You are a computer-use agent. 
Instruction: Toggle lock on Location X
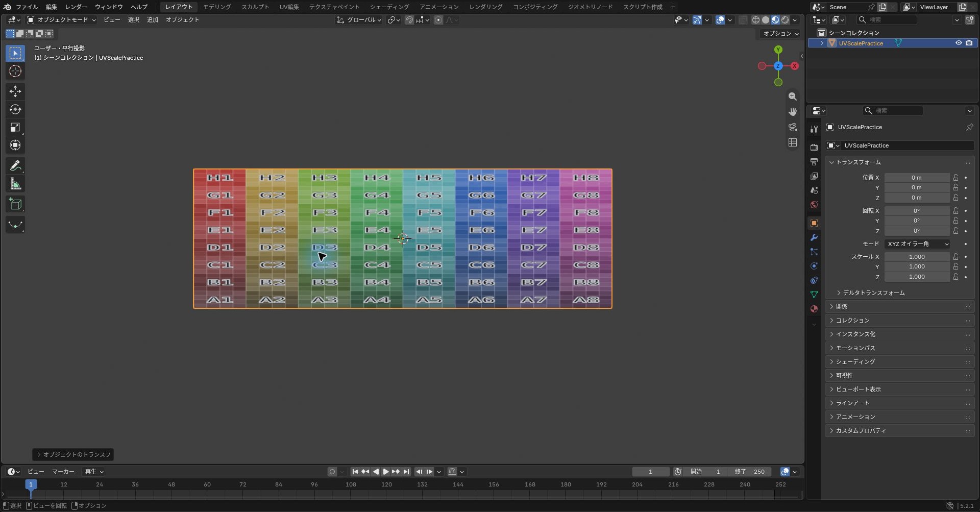(x=955, y=178)
